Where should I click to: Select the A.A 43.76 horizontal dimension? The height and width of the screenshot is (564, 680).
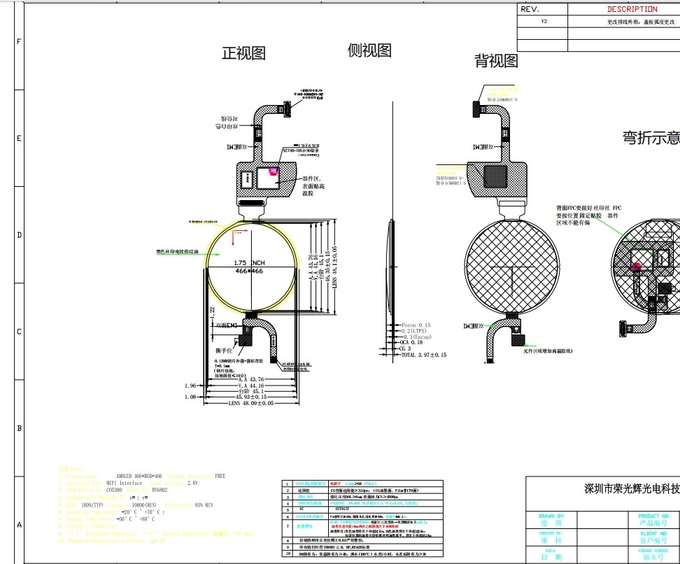point(251,379)
